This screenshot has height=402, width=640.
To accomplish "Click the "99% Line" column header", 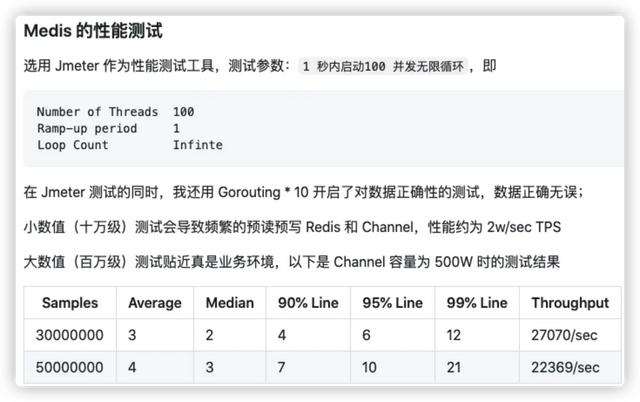I will click(x=477, y=303).
